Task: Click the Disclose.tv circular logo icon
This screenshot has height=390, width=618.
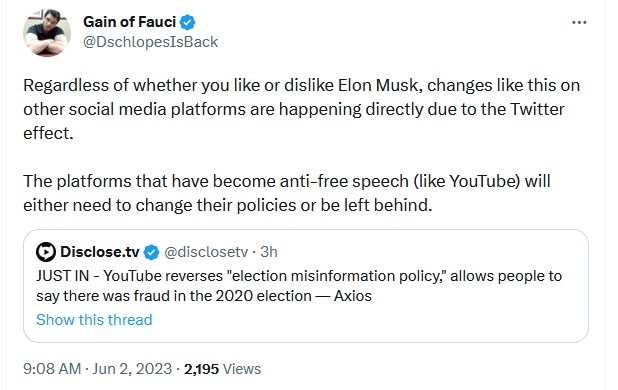Action: [x=46, y=252]
